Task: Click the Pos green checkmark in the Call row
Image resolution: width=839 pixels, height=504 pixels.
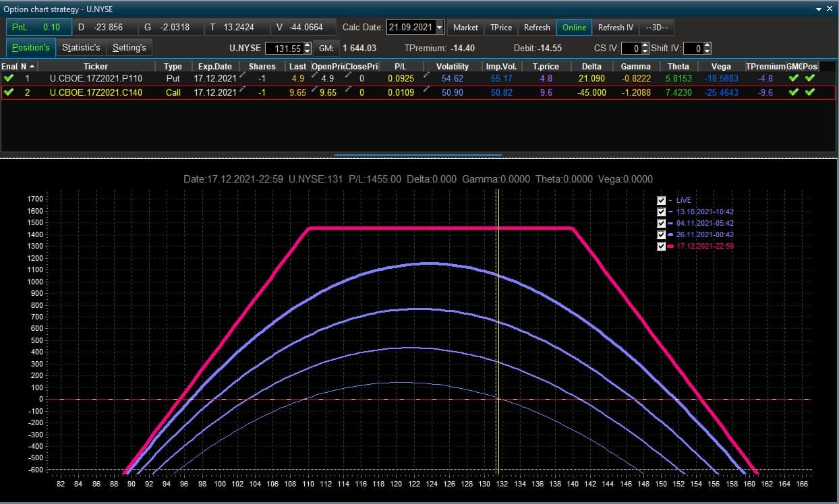Action: click(810, 92)
